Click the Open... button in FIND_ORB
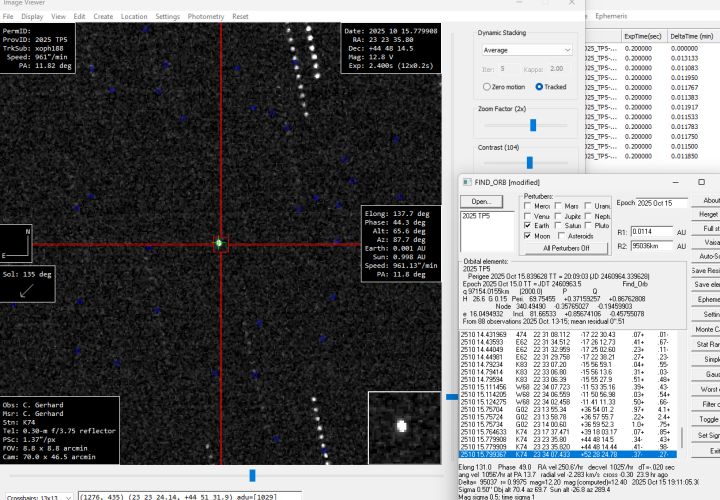The image size is (720, 500). (482, 201)
